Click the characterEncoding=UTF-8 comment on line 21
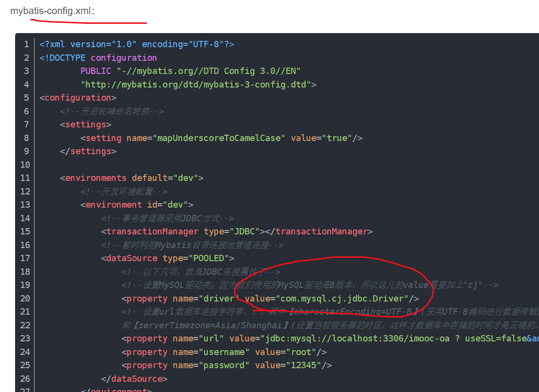The height and width of the screenshot is (392, 539). click(330, 312)
